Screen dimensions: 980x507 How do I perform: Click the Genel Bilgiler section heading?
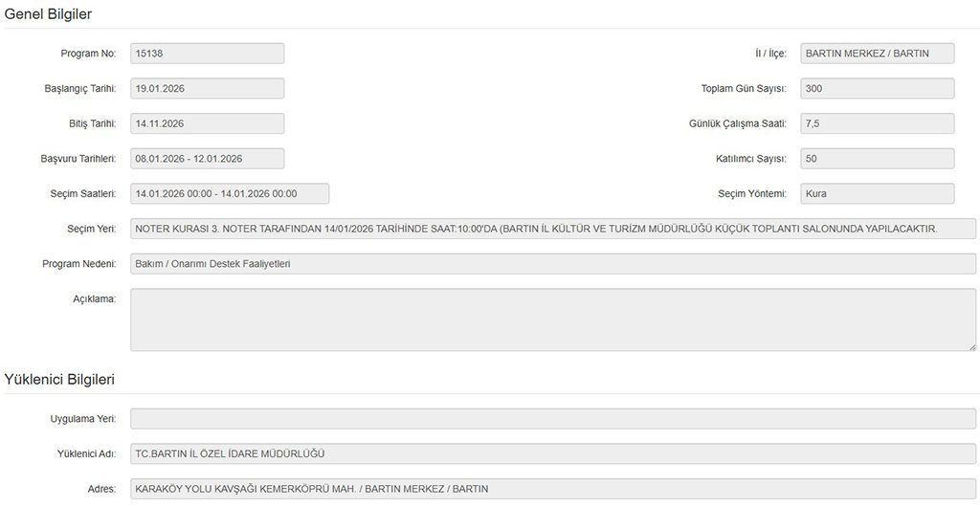point(49,13)
